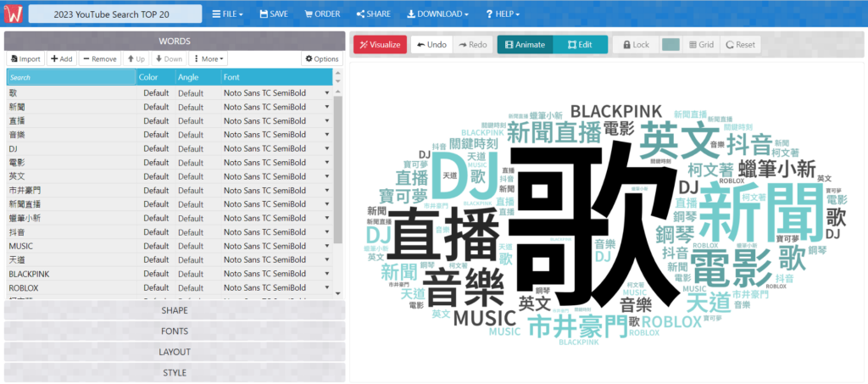The image size is (868, 384).
Task: Open the teal canvas color swatch
Action: pos(670,45)
